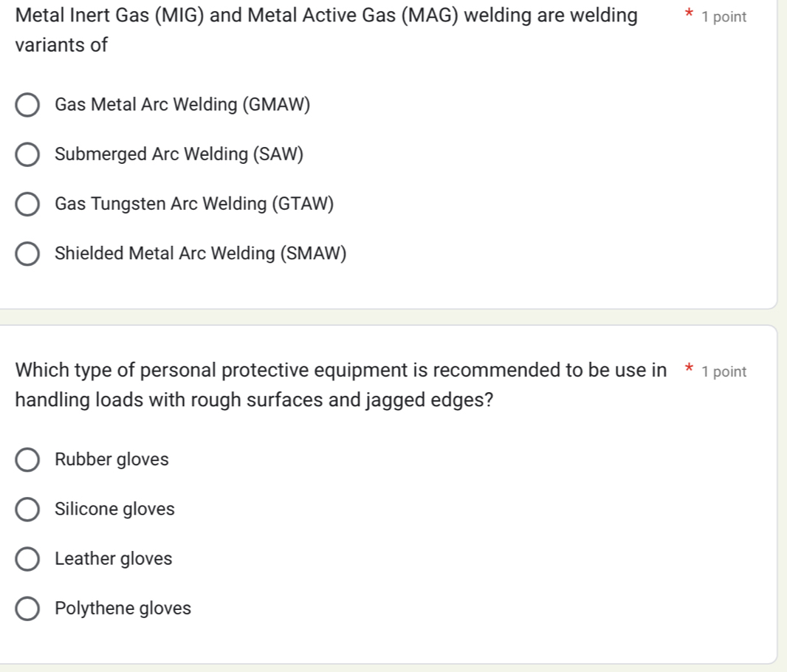The width and height of the screenshot is (787, 672).
Task: Select the Submerged Arc Welding (SAW) option
Action: (27, 154)
